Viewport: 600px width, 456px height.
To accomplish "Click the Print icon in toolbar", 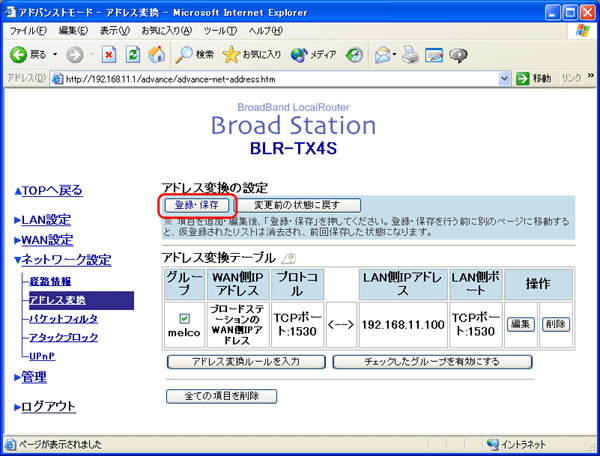I will pos(410,55).
